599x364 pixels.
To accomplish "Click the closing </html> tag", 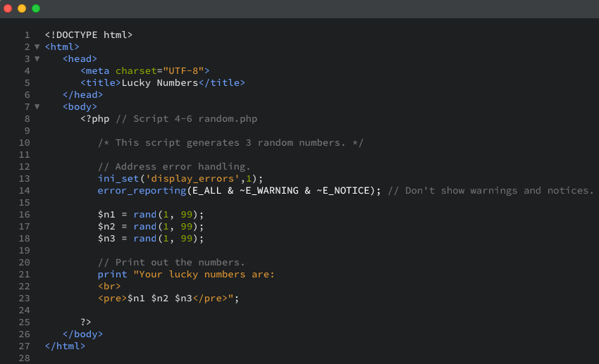I will (x=65, y=346).
